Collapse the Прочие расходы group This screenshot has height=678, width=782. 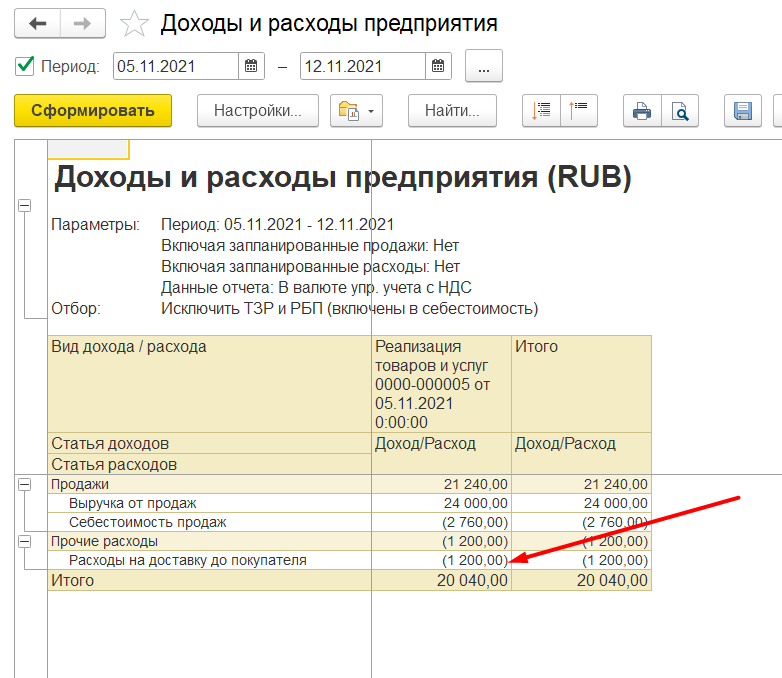coord(24,541)
